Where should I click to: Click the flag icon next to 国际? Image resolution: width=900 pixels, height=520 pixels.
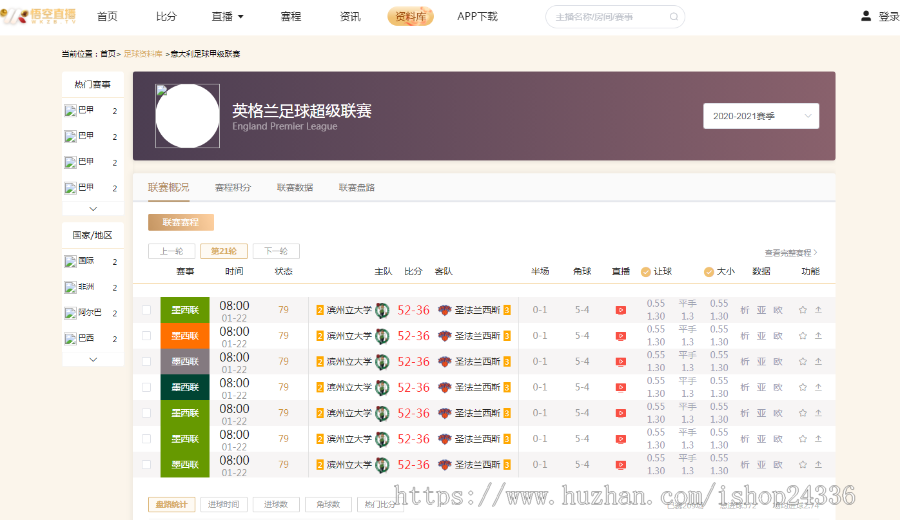tap(70, 261)
